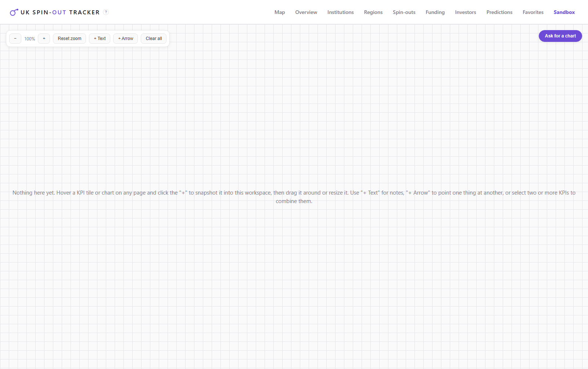Click the UK SPIN-OUT TRACKER title text

click(x=60, y=12)
